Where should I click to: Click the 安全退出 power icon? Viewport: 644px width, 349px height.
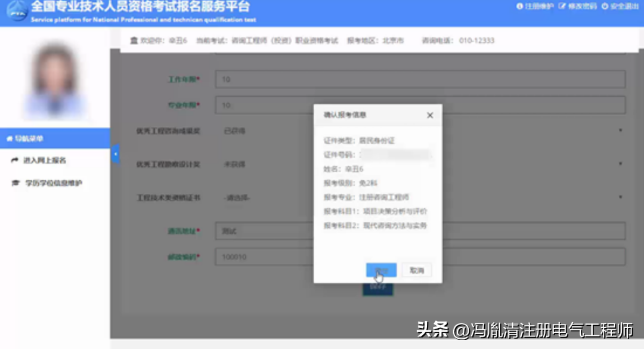coord(605,7)
